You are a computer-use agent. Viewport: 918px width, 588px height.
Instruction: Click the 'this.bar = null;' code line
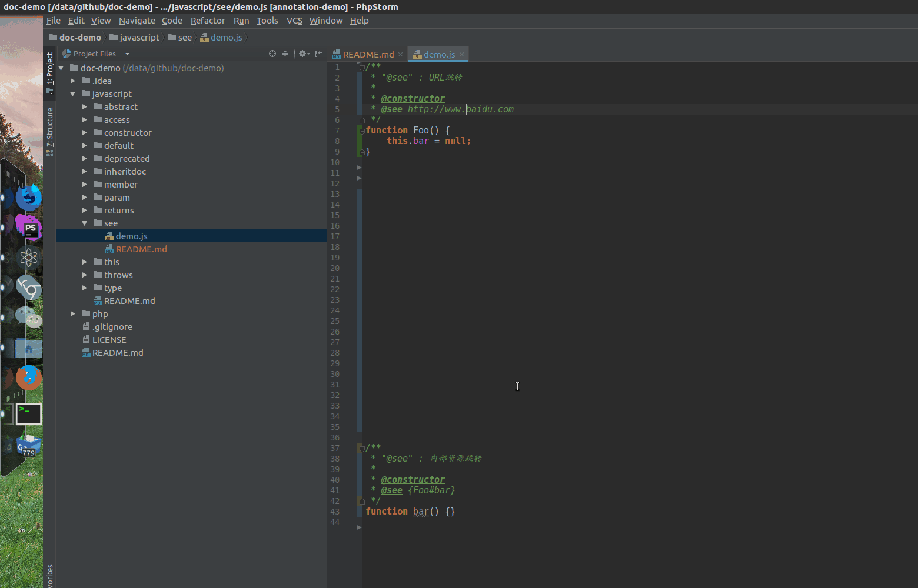click(429, 141)
